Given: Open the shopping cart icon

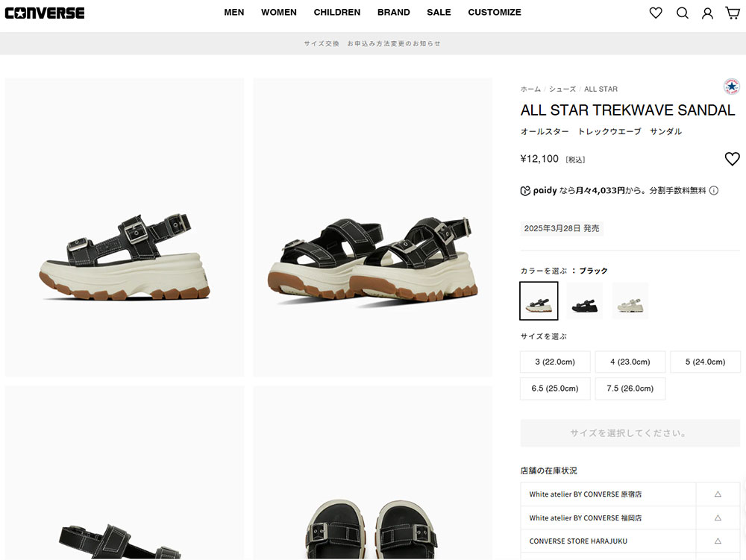Looking at the screenshot, I should tap(733, 13).
